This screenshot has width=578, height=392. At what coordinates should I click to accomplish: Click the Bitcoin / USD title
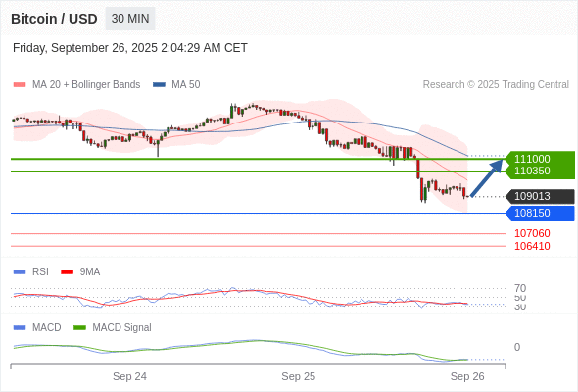pyautogui.click(x=54, y=19)
